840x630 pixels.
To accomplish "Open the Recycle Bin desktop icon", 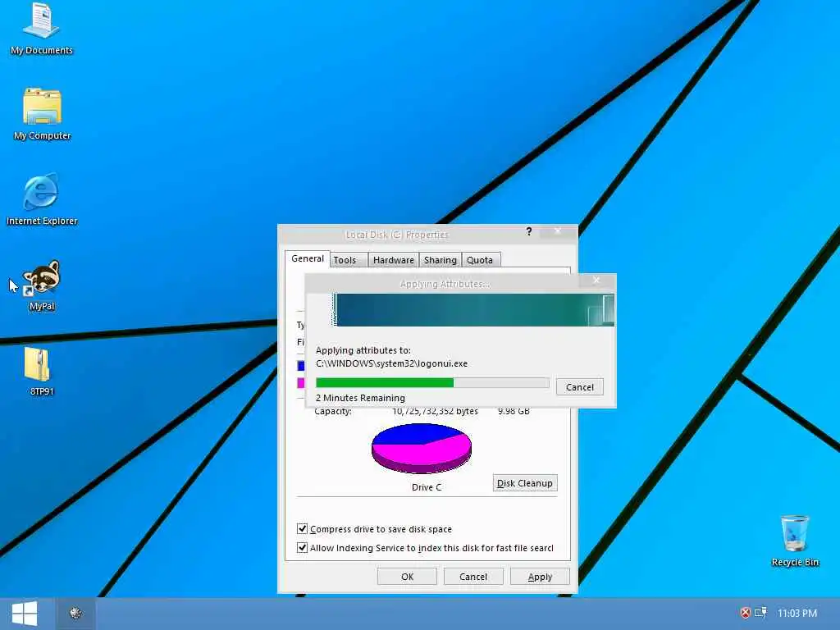I will pos(794,540).
